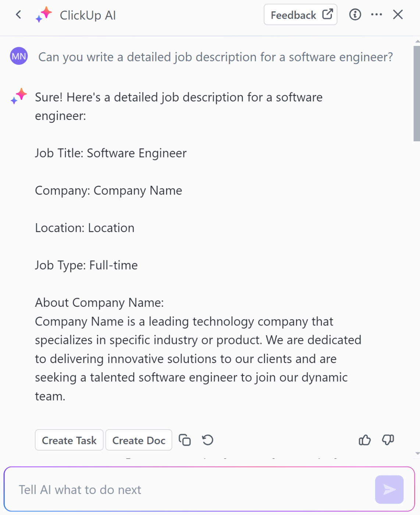The width and height of the screenshot is (420, 515).
Task: Focus the "Tell AI what to do next" field
Action: pyautogui.click(x=191, y=490)
